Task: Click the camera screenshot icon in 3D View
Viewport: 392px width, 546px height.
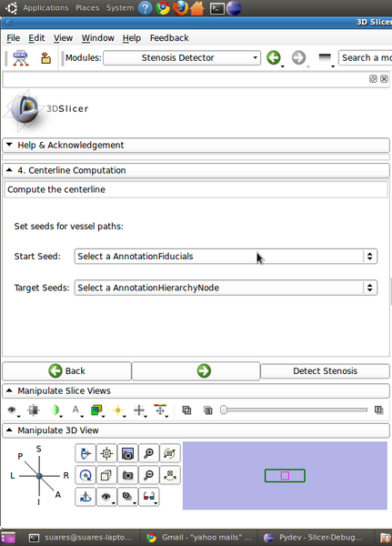Action: [x=127, y=475]
